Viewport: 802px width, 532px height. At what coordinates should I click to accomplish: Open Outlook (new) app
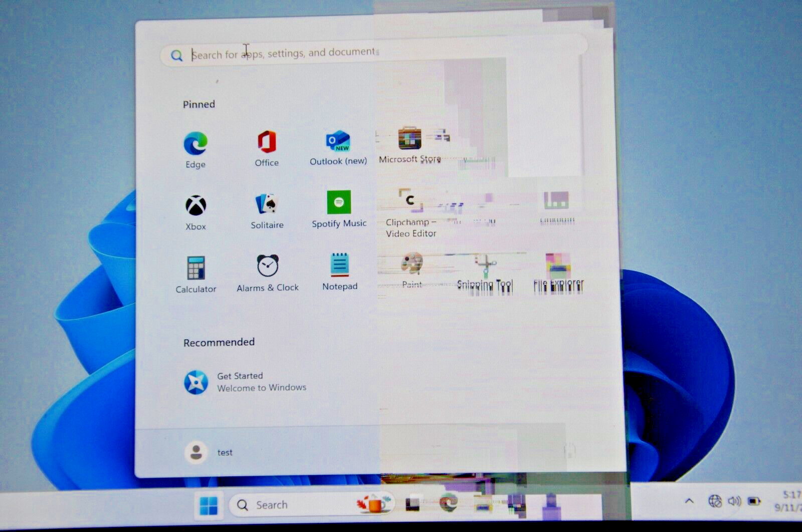338,148
